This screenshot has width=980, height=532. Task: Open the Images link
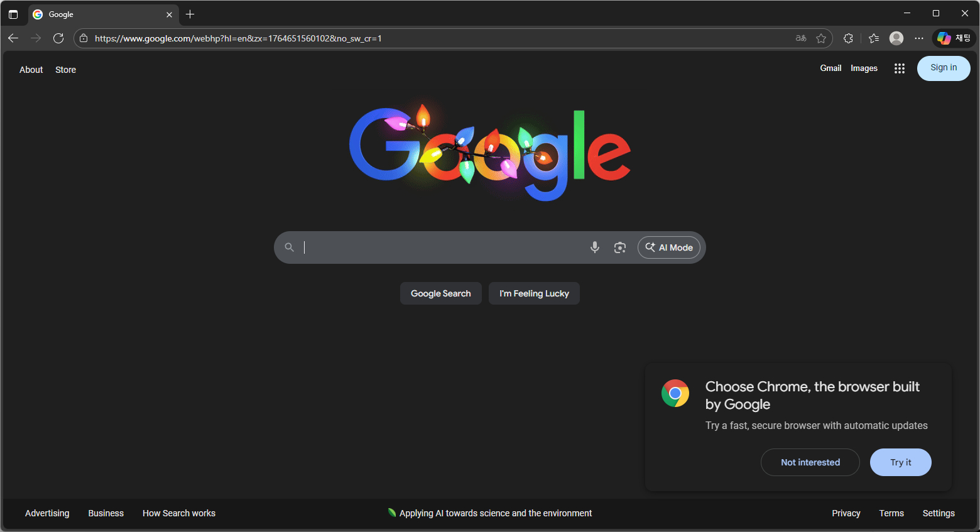(864, 68)
